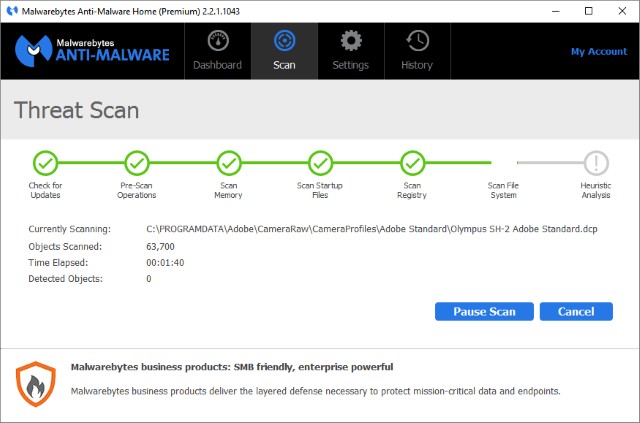Maximize the Malwarebytes window

click(588, 10)
